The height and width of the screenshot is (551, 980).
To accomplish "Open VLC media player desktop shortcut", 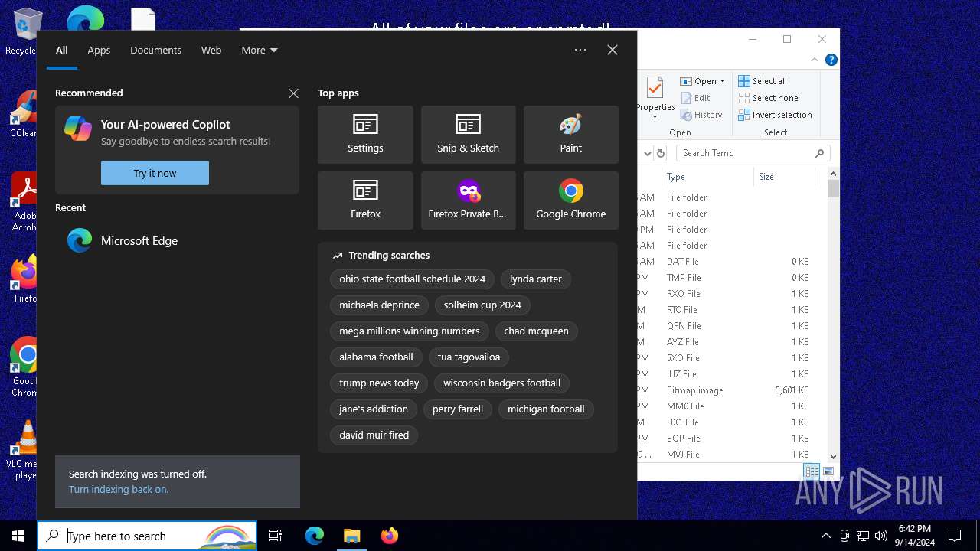I will click(x=23, y=451).
